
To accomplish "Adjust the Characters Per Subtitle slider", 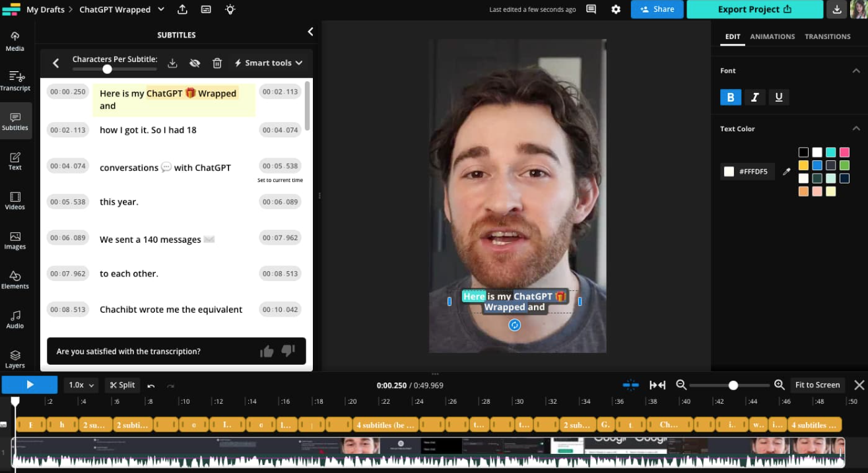I will 107,69.
